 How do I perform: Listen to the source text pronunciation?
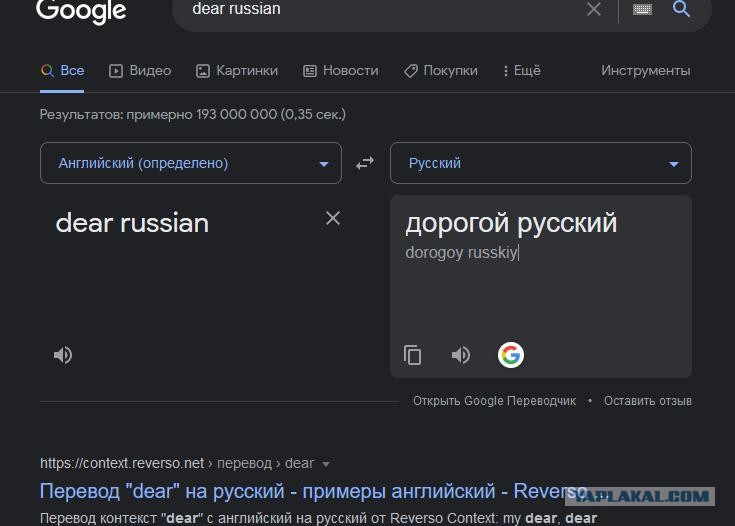click(63, 355)
